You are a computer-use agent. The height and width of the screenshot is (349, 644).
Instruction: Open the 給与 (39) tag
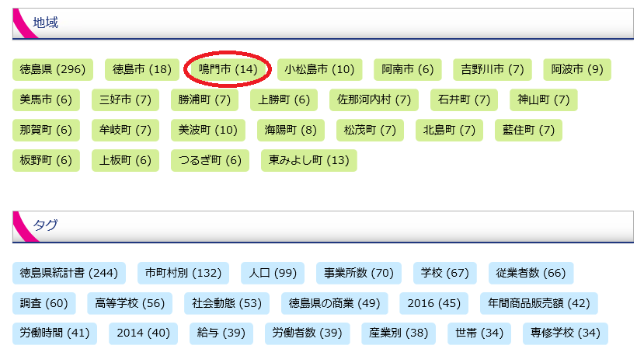coord(221,333)
